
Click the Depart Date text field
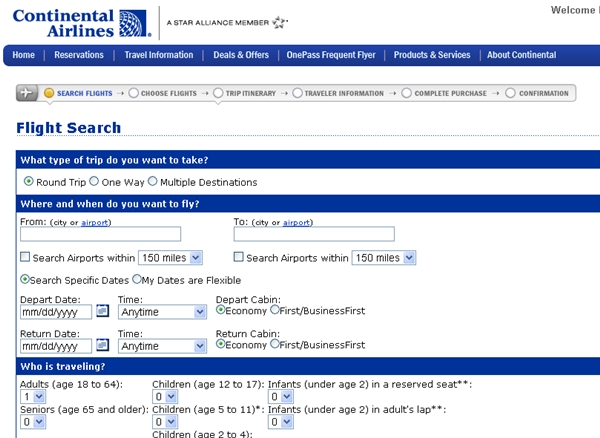[56, 312]
